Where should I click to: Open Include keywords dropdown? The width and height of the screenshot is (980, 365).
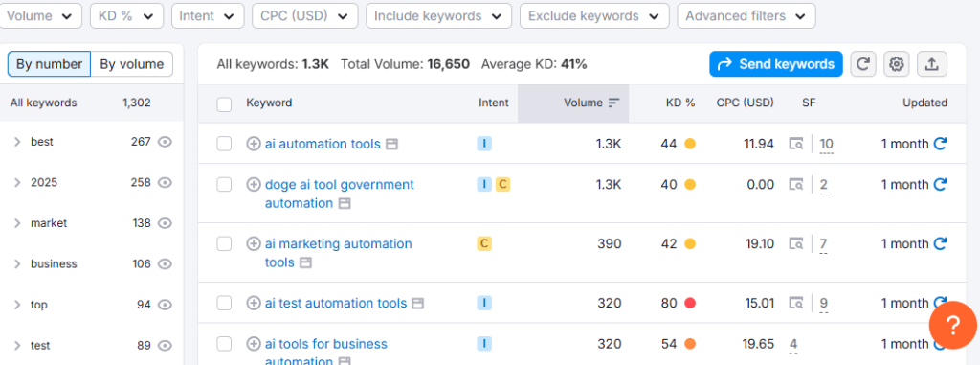click(x=438, y=16)
